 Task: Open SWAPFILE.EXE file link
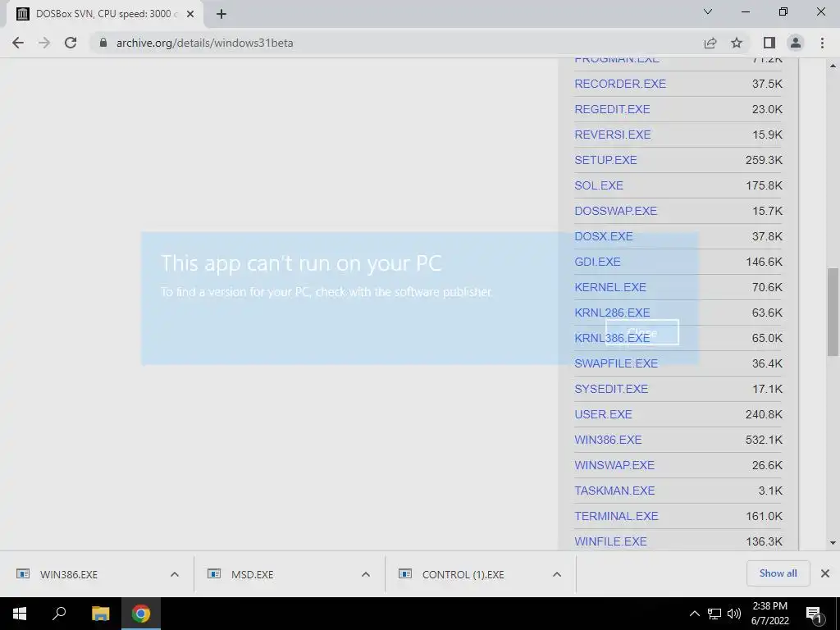[x=616, y=363]
